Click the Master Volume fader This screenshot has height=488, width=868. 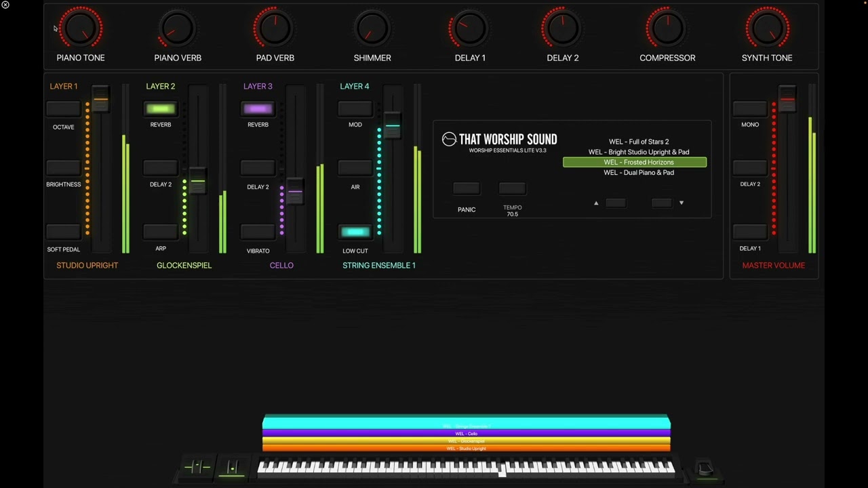pos(787,100)
